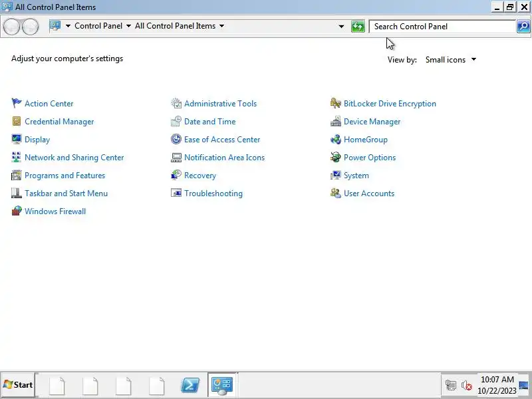Image resolution: width=532 pixels, height=399 pixels.
Task: Click the System computer icon
Action: 336,175
